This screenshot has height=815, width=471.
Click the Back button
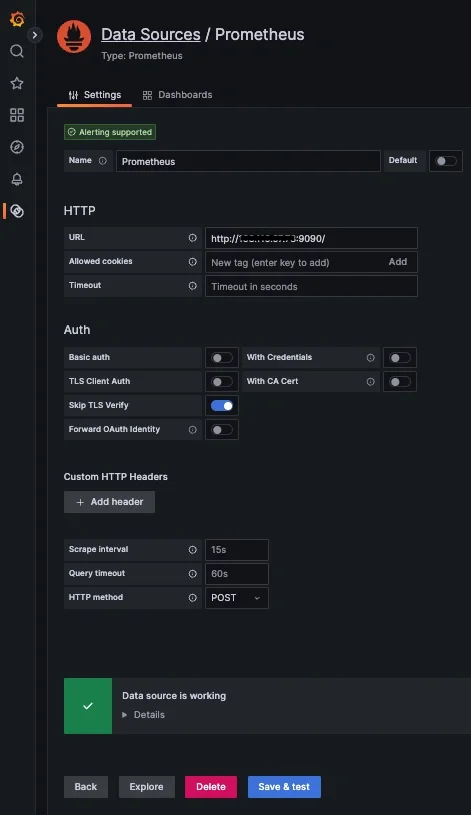coord(86,787)
